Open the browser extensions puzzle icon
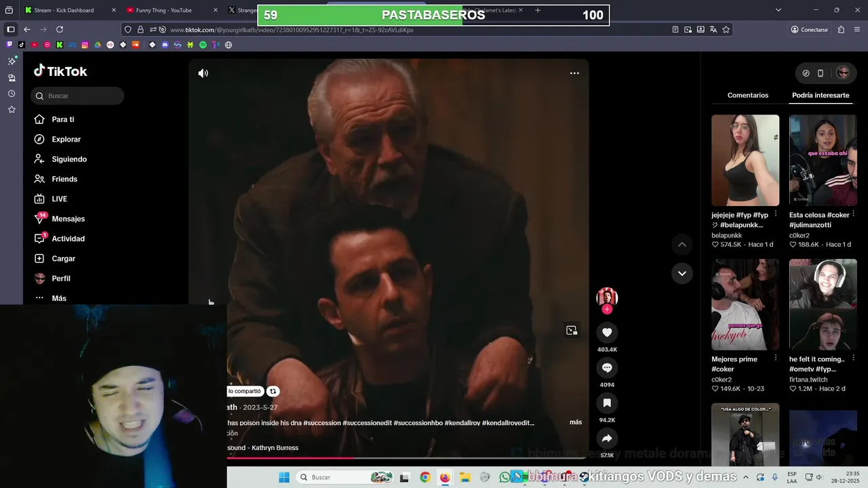The width and height of the screenshot is (868, 488). 841,30
